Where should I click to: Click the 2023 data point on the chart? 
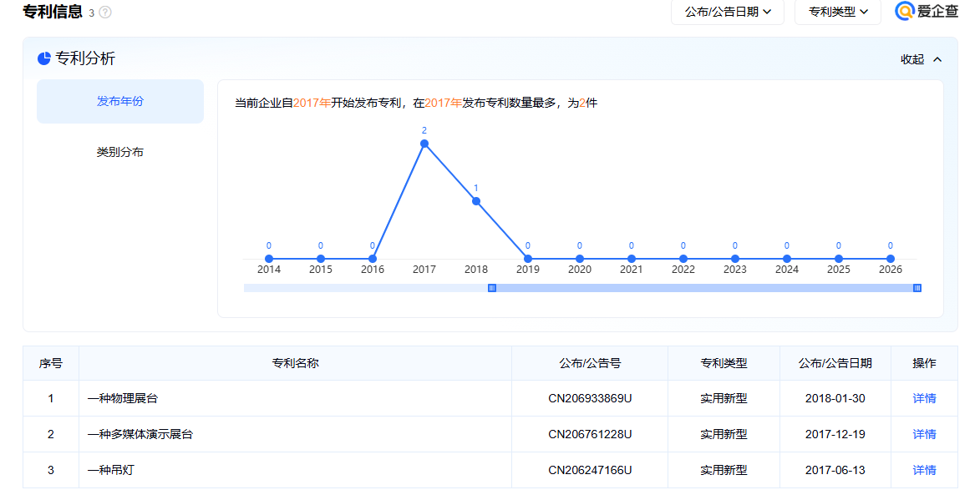coord(735,259)
